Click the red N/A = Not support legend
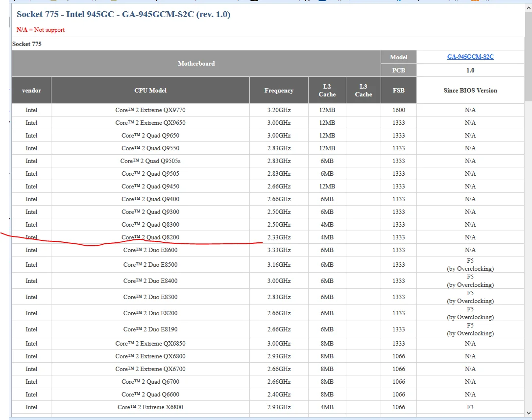Screen dimensions: 532x420 pos(41,30)
